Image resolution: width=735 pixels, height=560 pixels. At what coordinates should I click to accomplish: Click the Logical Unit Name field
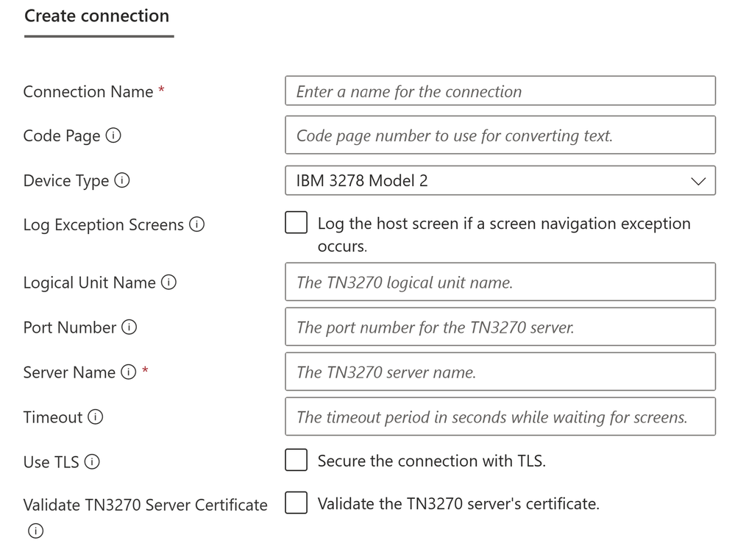(x=500, y=282)
